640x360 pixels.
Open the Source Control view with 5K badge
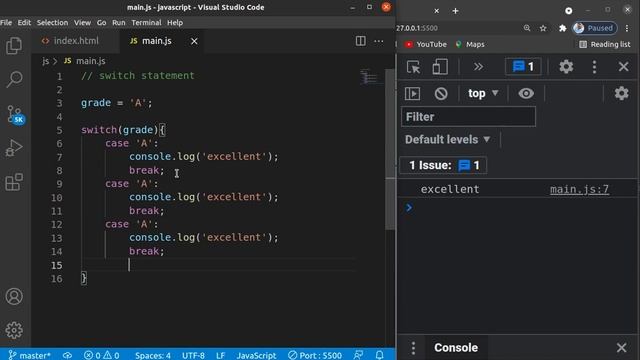[x=15, y=115]
